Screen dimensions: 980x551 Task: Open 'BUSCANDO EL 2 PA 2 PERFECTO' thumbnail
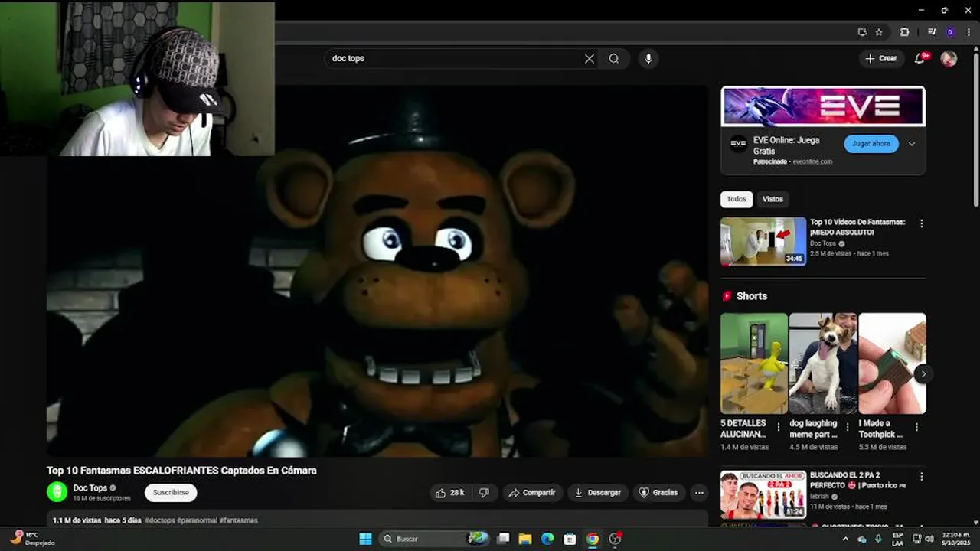pos(763,494)
